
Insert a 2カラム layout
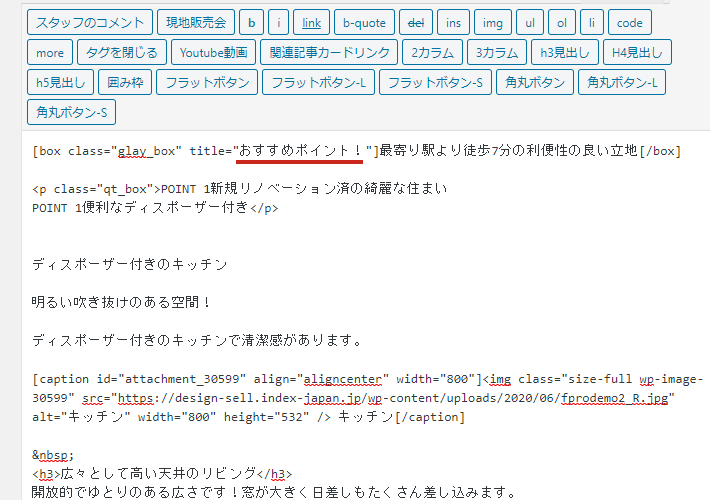[432, 53]
